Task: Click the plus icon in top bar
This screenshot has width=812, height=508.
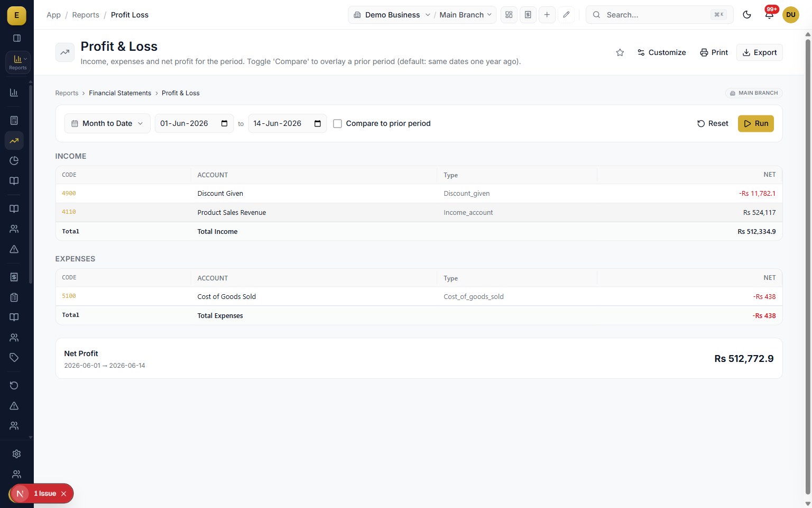Action: point(547,15)
